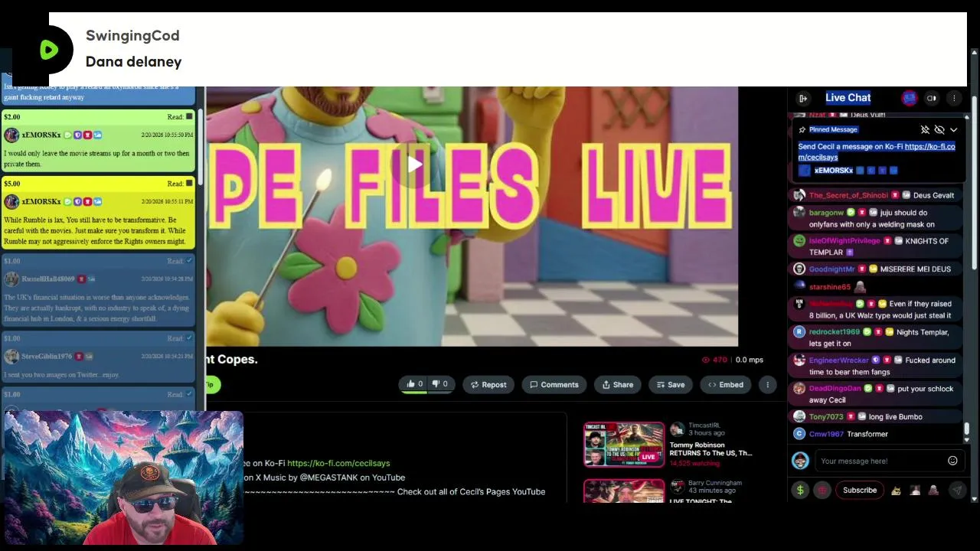Screen dimensions: 980x551
Task: Click the Live Chat vertical scrollbar
Action: pyautogui.click(x=967, y=429)
